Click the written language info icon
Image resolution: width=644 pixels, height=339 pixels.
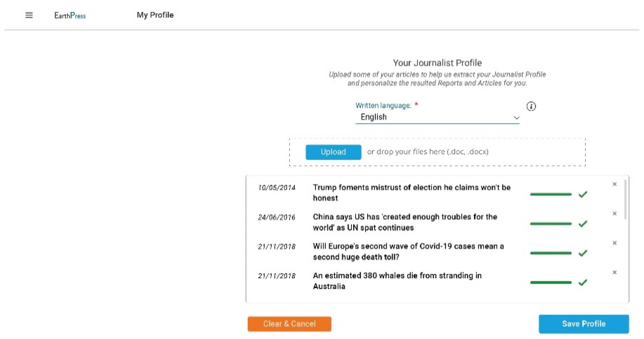click(531, 106)
